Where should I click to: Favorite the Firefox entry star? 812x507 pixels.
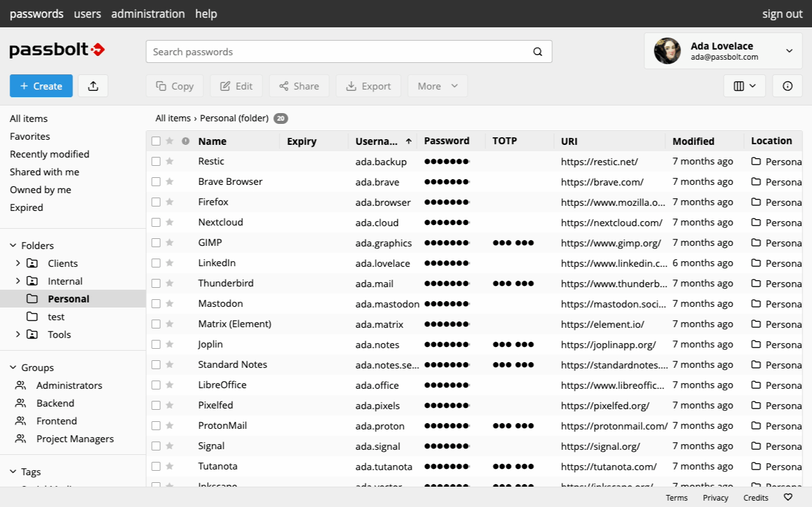pos(170,202)
